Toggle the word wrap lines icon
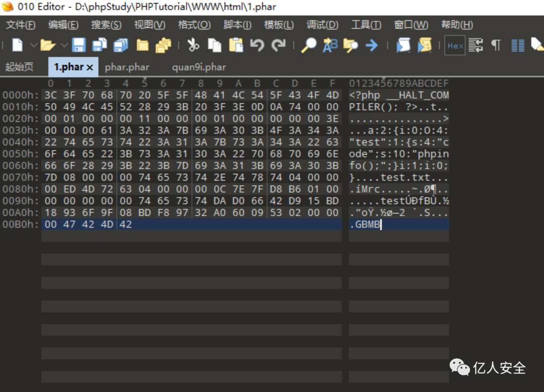Screen dimensions: 544x392 pyautogui.click(x=475, y=45)
